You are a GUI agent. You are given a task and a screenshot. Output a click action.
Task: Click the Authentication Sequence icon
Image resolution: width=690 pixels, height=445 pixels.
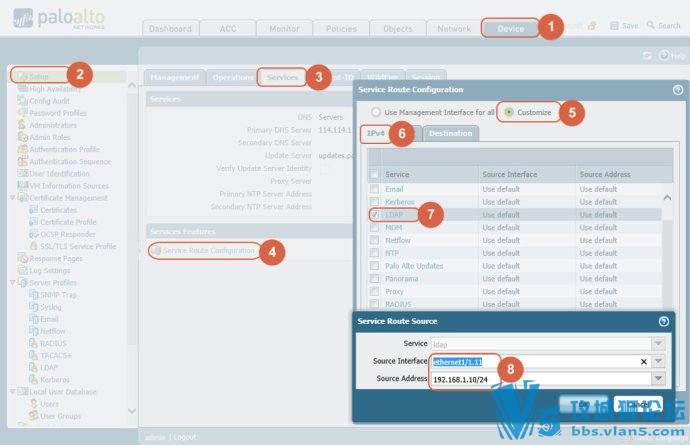[22, 162]
